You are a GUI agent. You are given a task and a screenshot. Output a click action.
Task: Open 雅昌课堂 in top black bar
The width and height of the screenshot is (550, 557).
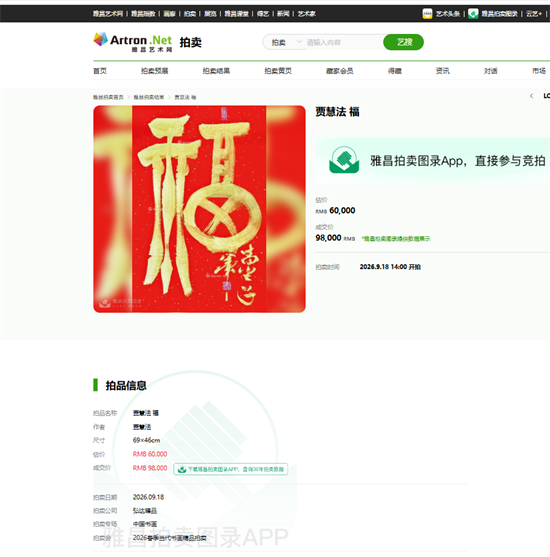click(x=236, y=14)
